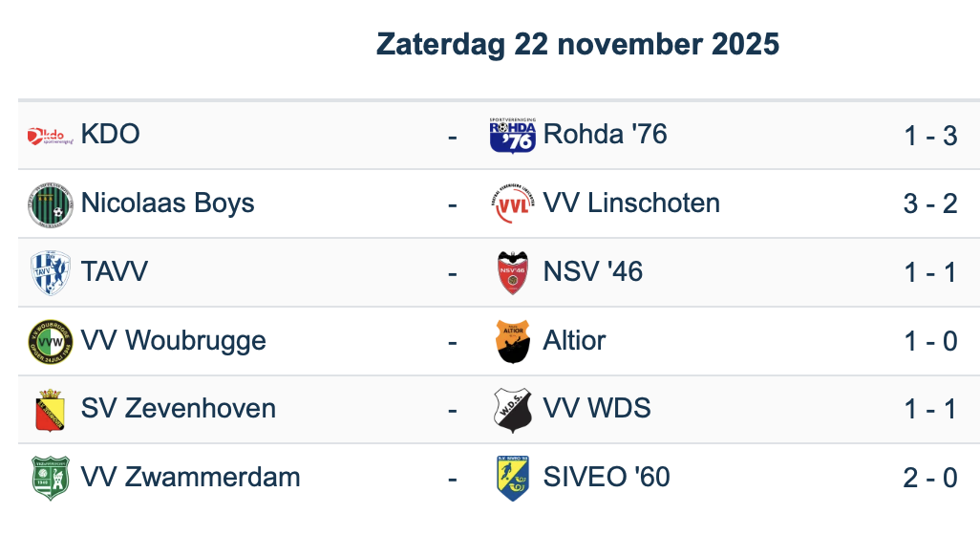Viewport: 980px width, 535px height.
Task: Click the Rohda '76 club crest
Action: tap(512, 136)
